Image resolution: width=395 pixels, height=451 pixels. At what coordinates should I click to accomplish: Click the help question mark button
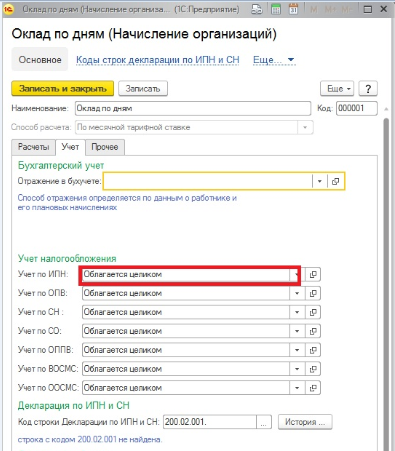tap(368, 89)
